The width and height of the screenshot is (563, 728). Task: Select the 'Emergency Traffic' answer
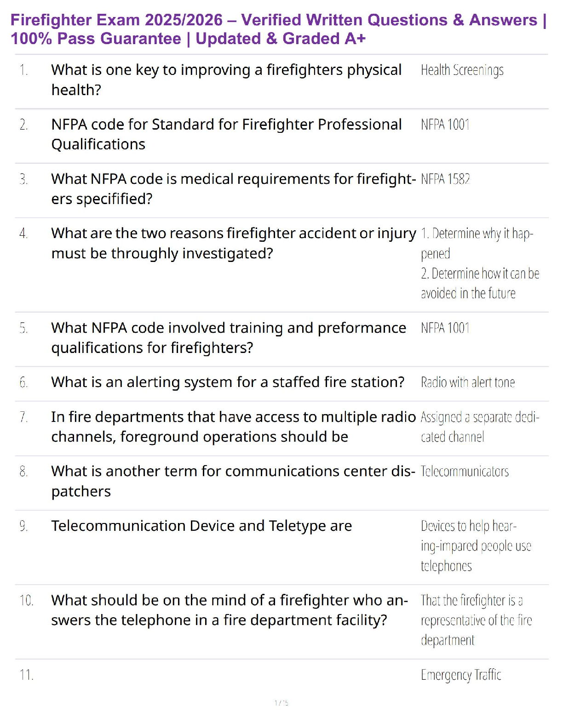coord(461,675)
